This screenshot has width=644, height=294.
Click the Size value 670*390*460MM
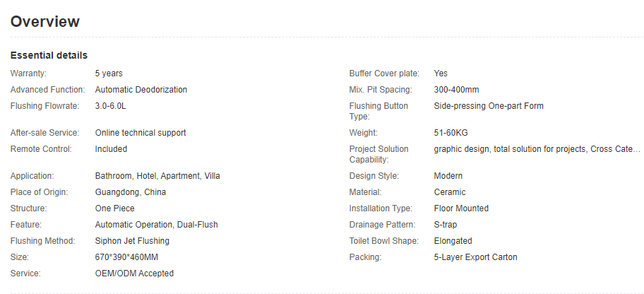coord(126,257)
